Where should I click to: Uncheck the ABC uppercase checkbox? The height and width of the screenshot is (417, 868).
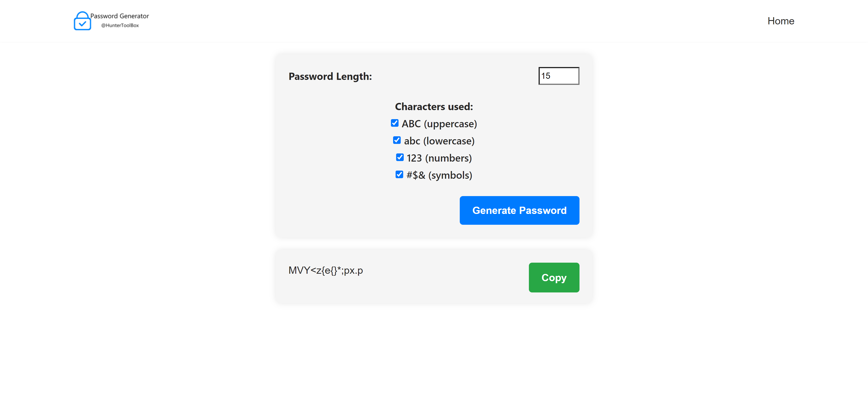click(394, 123)
